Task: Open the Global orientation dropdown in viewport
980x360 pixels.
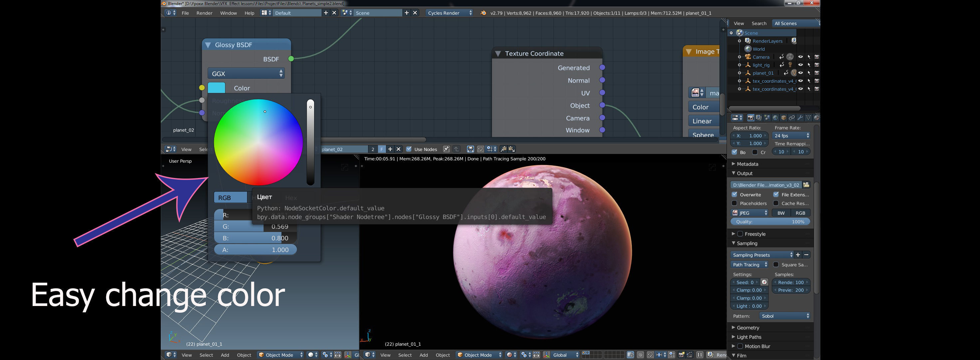Action: pos(565,355)
